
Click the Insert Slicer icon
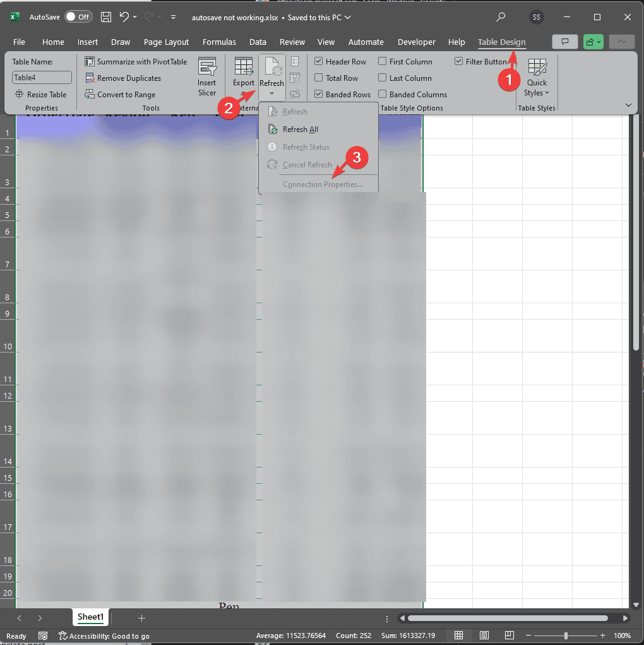click(x=207, y=77)
